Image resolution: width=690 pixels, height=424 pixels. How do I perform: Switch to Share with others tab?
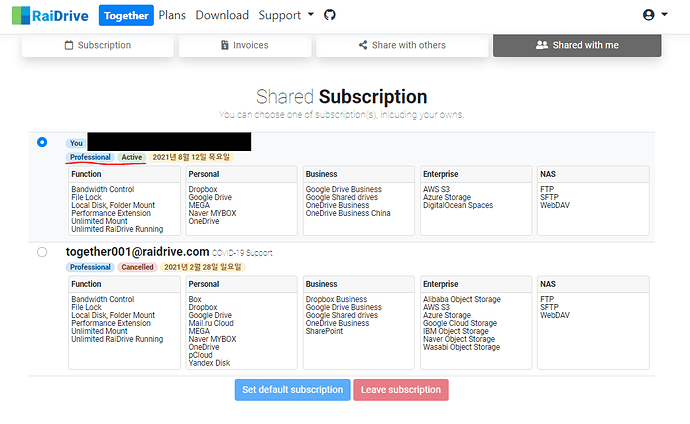point(402,45)
